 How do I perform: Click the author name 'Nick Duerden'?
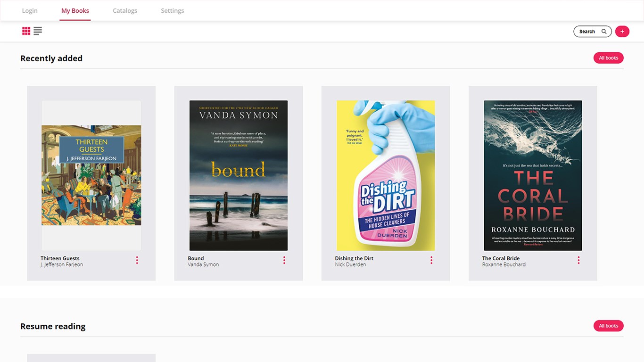(x=350, y=264)
